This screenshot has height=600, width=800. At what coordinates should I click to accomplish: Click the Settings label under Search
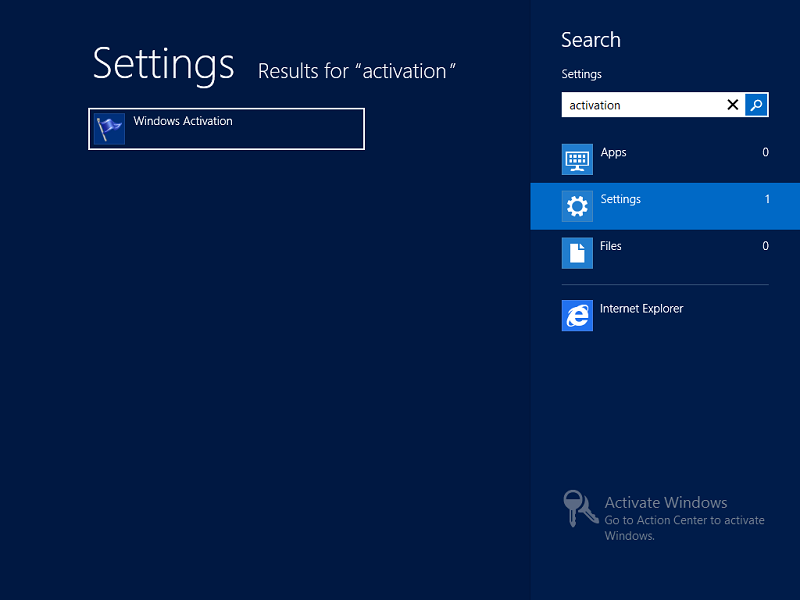581,74
